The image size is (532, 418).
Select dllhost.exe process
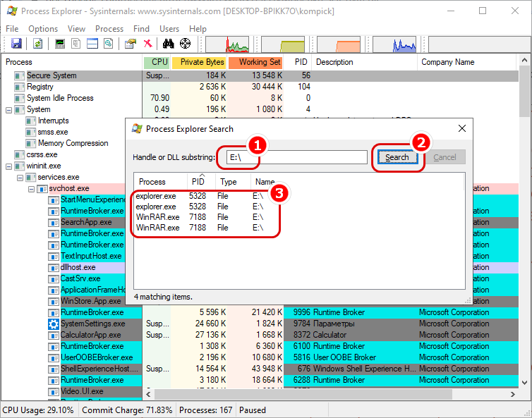pos(78,267)
